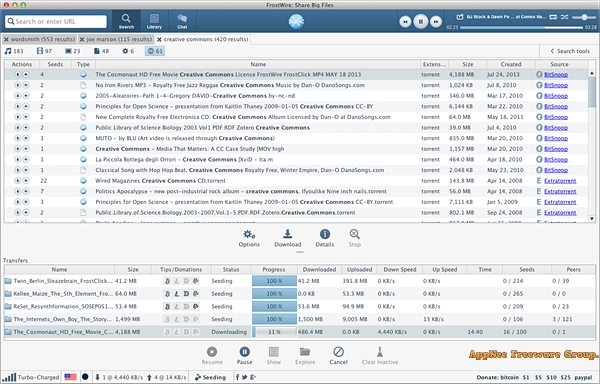600x384 pixels.
Task: Filter results by video (97)
Action: tap(44, 51)
